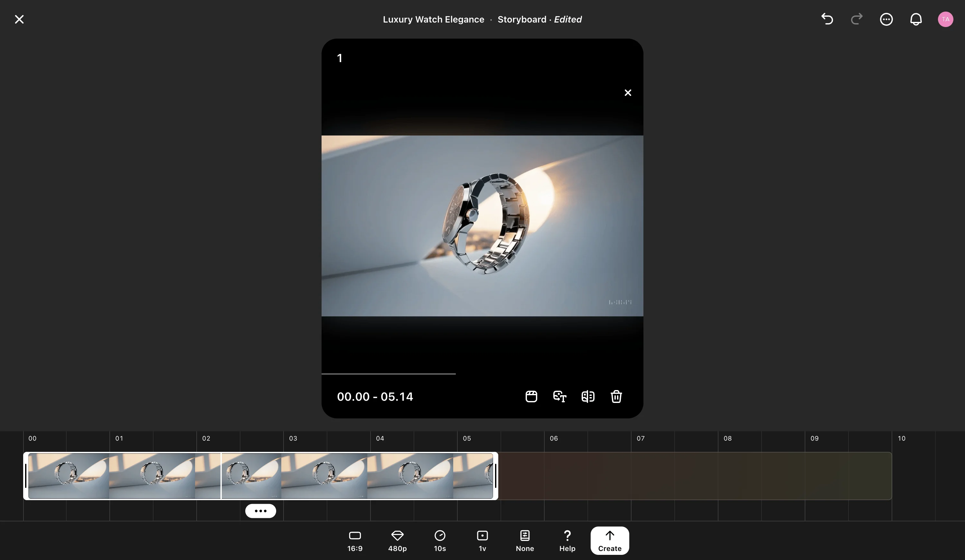This screenshot has height=560, width=965.
Task: Open the Help menu
Action: pos(567,540)
